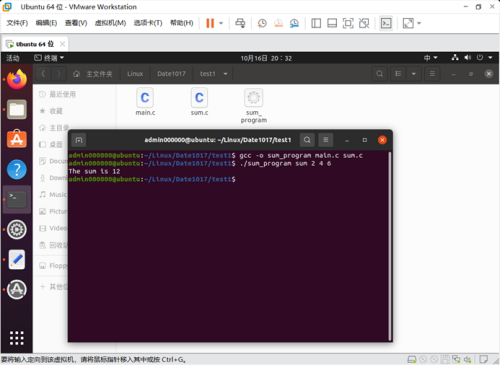The width and height of the screenshot is (500, 365).
Task: Go to 主文件夹 in the path bar
Action: [x=93, y=74]
